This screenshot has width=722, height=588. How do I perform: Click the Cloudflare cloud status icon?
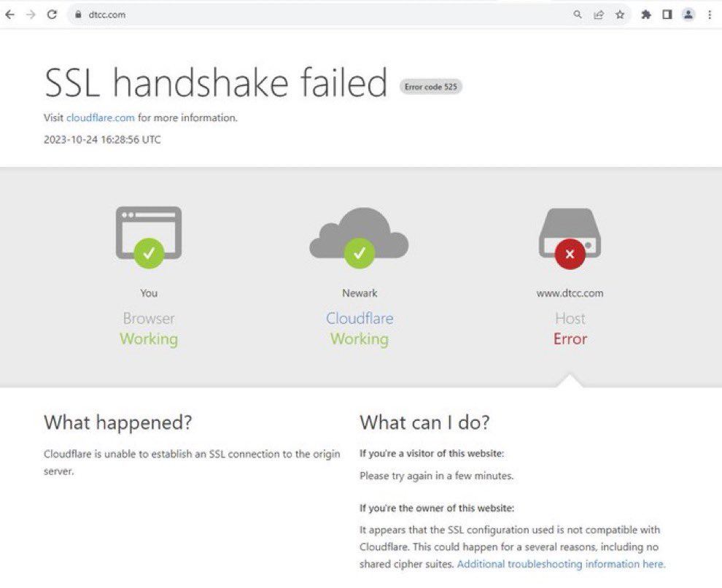tap(359, 235)
